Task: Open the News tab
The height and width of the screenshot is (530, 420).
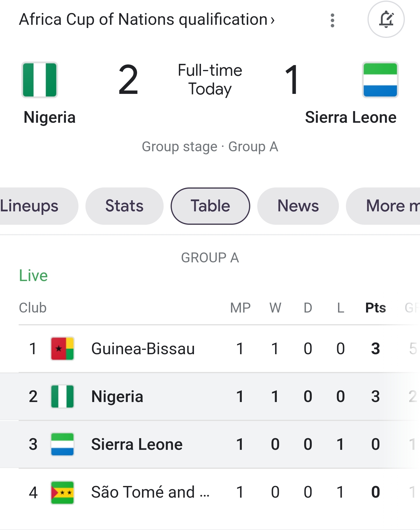Action: (298, 206)
